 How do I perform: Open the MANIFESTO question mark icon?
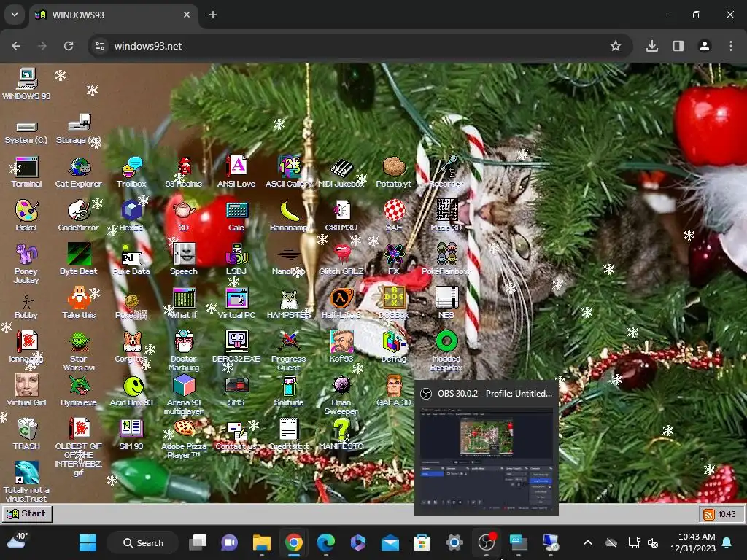coord(341,429)
